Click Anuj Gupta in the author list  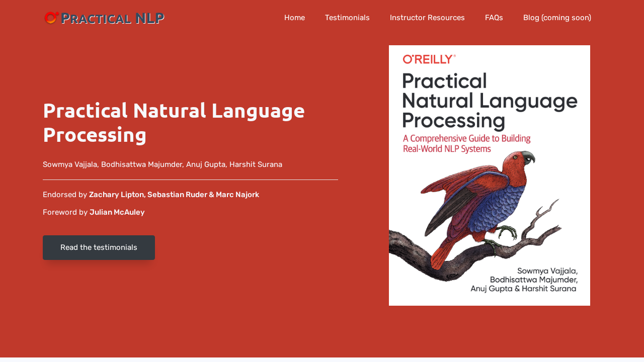pos(206,164)
